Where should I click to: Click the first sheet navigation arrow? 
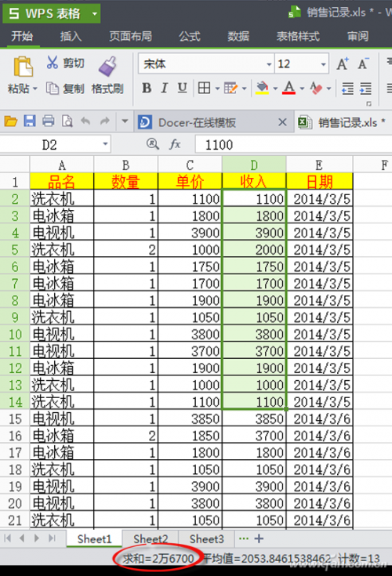click(7, 538)
